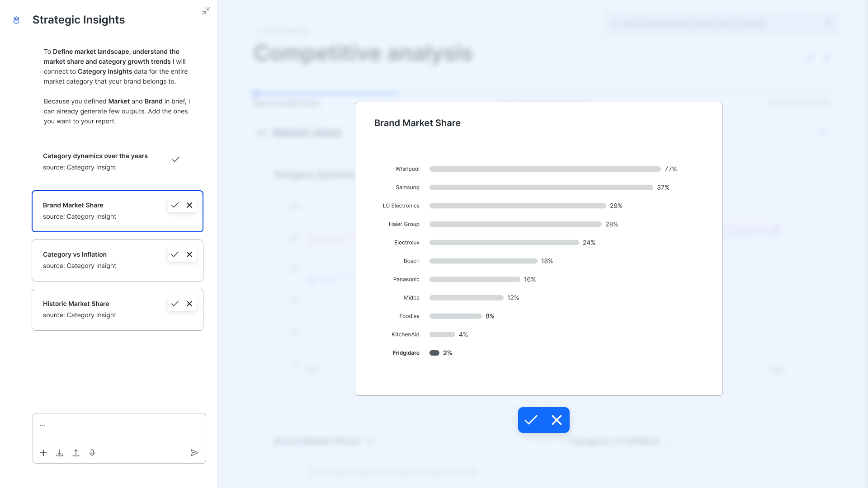Click the 77% value for Whirlpool
The image size is (868, 488).
tap(670, 169)
